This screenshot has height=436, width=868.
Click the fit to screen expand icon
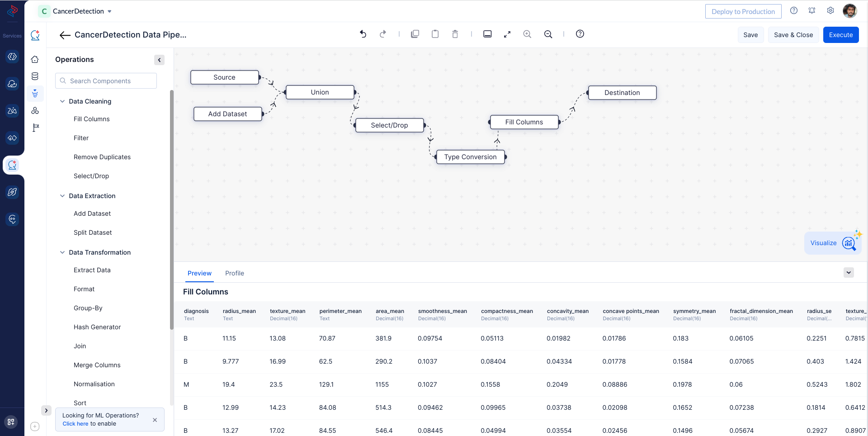507,34
